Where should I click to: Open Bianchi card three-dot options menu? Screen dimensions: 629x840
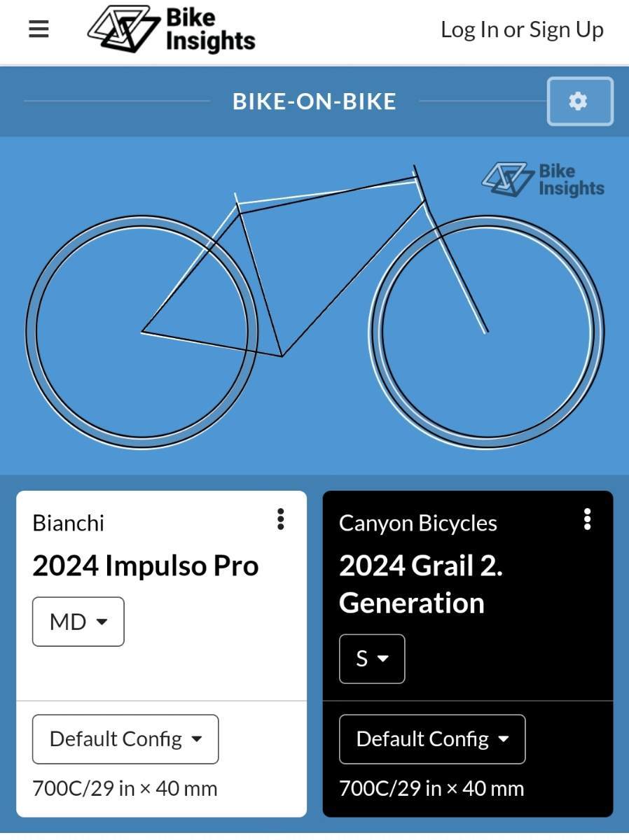pos(281,519)
